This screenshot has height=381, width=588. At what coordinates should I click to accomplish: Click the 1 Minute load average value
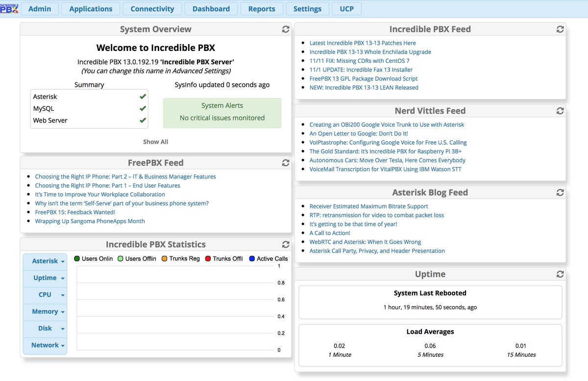tap(339, 346)
